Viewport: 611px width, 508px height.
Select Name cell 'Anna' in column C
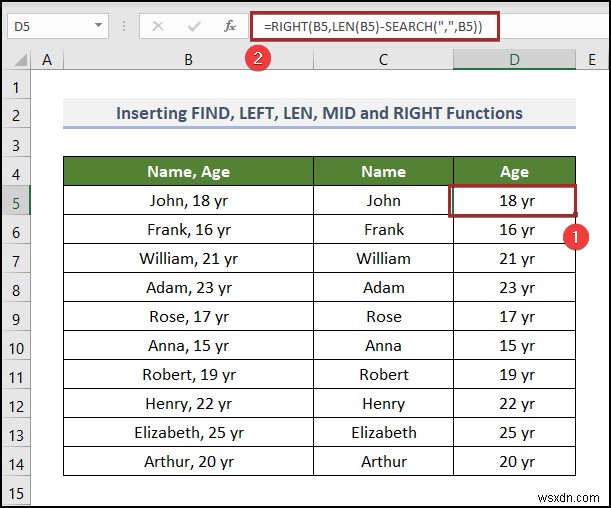click(383, 345)
